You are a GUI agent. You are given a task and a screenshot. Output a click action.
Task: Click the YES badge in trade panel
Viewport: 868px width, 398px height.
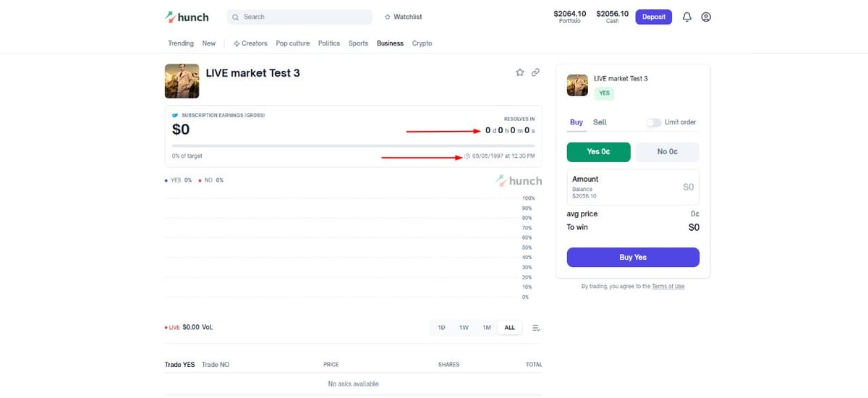coord(604,93)
